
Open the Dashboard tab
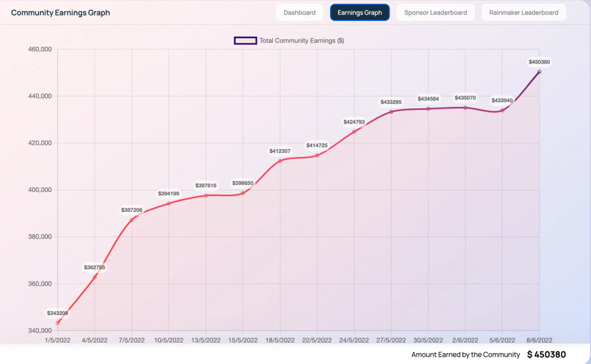(299, 13)
